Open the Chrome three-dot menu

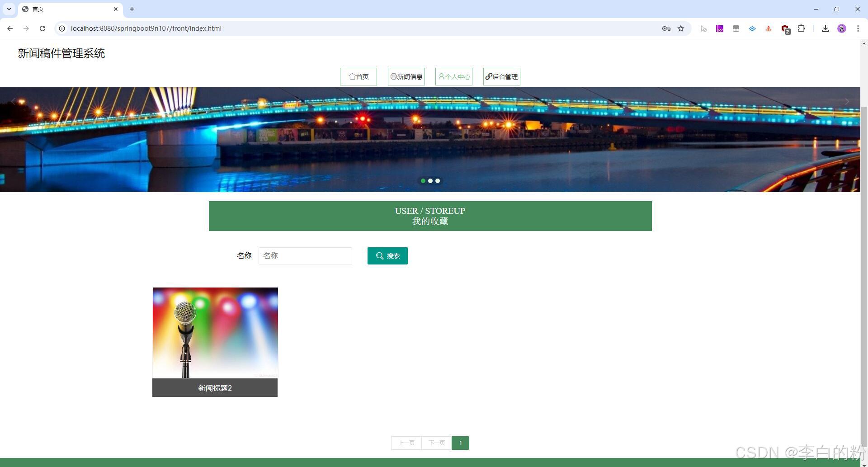pyautogui.click(x=858, y=28)
